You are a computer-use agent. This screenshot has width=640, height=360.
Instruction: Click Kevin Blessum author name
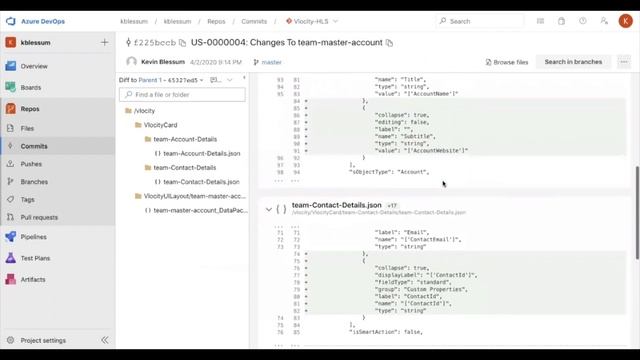click(x=163, y=62)
